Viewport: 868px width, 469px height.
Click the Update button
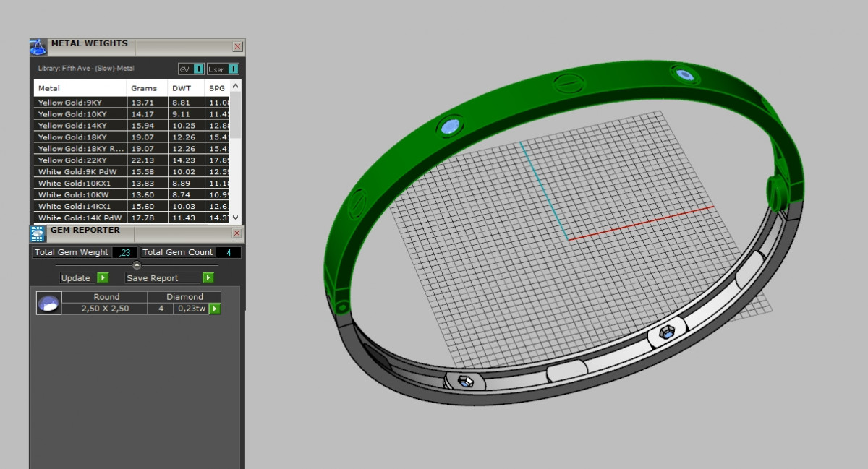(83, 278)
